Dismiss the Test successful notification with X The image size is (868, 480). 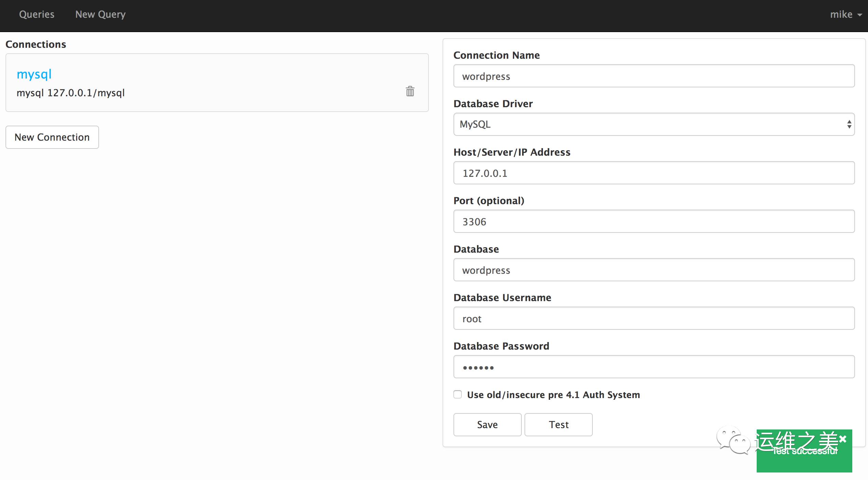pos(843,439)
